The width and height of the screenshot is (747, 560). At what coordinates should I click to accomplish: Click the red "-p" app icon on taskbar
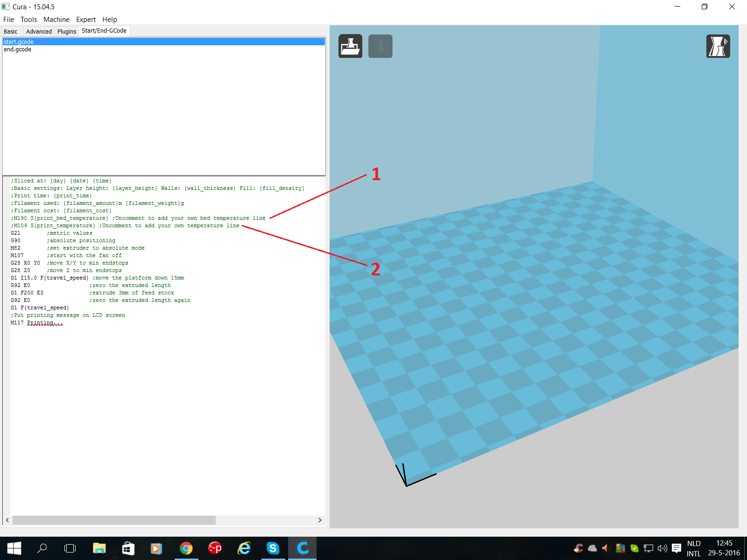point(215,548)
